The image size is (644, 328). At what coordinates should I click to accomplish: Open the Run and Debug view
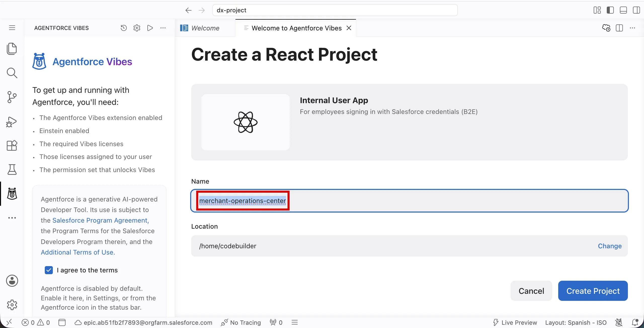pyautogui.click(x=12, y=121)
